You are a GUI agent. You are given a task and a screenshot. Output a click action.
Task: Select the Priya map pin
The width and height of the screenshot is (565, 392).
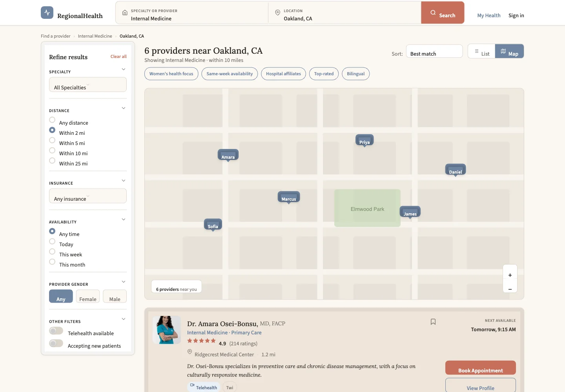(365, 140)
